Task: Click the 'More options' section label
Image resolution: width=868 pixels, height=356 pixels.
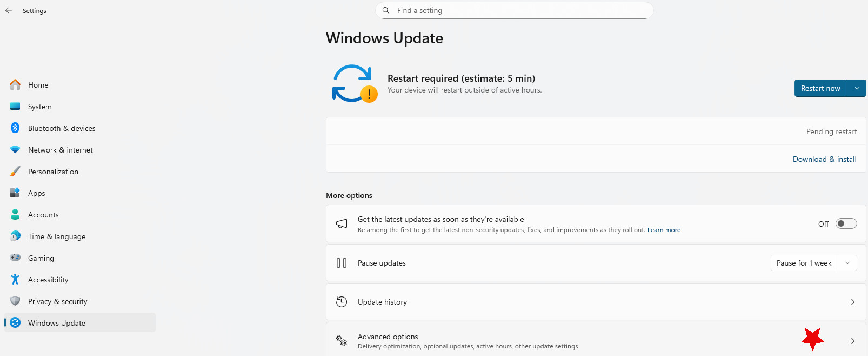Action: pos(349,195)
